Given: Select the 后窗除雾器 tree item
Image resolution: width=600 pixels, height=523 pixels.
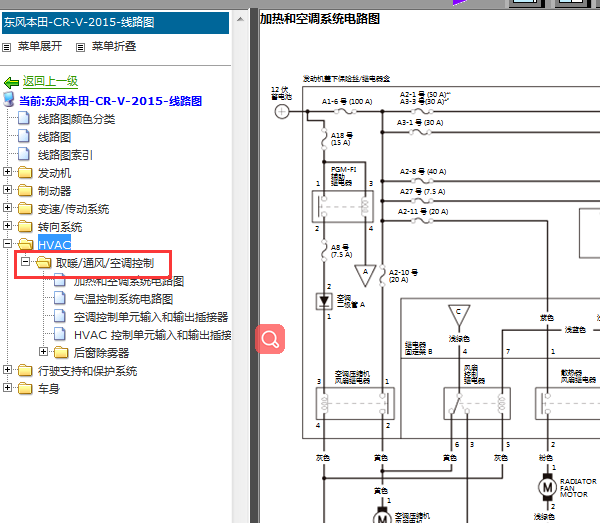Looking at the screenshot, I should tap(101, 353).
